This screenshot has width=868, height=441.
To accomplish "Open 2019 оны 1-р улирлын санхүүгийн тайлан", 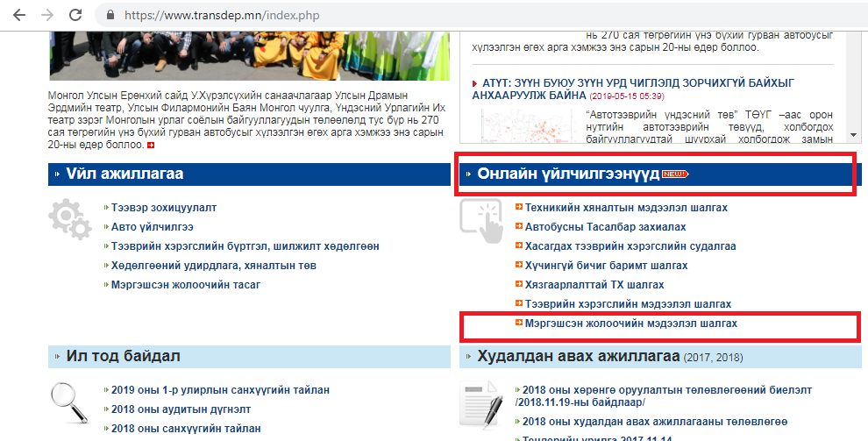I will pyautogui.click(x=220, y=390).
